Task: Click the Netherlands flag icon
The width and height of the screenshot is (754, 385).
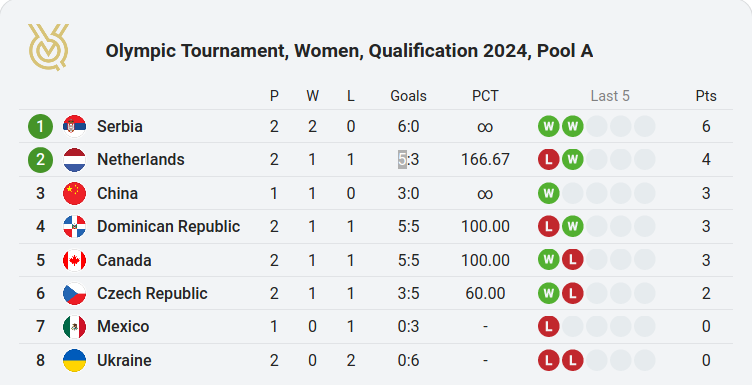Action: (75, 160)
